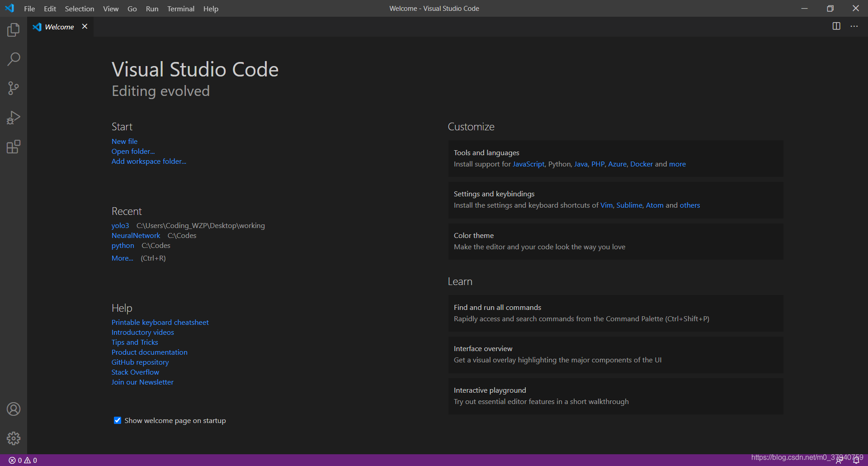The height and width of the screenshot is (466, 868).
Task: Open Introductory videos link
Action: (143, 332)
